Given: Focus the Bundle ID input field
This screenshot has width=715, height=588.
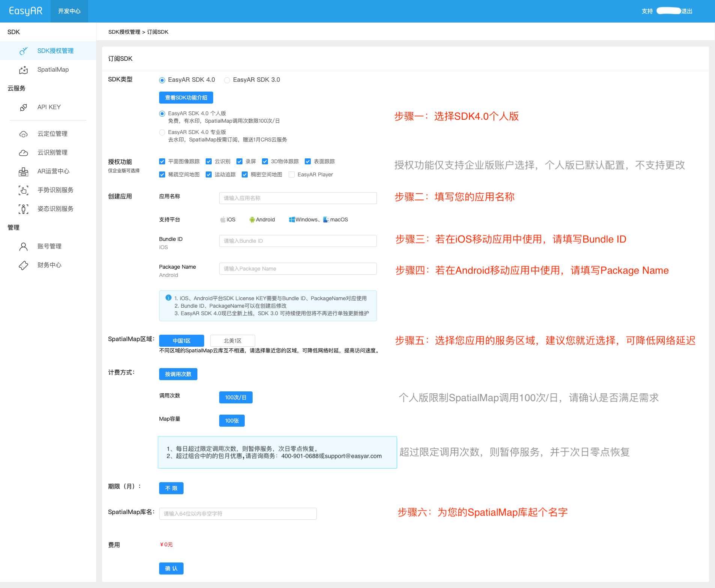Looking at the screenshot, I should coord(298,241).
